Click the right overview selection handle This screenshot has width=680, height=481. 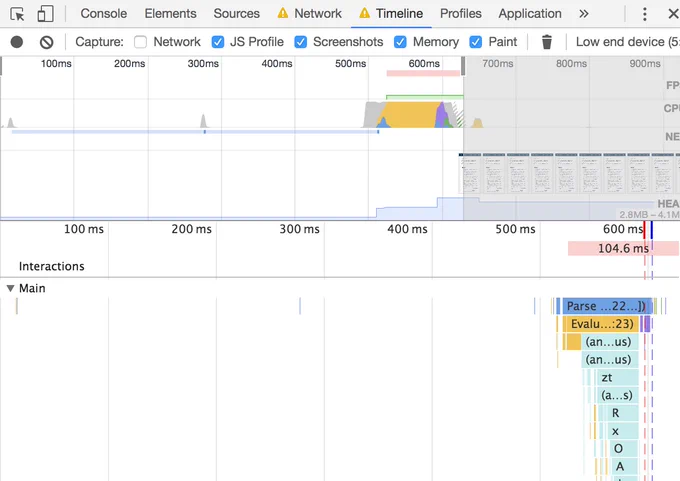coord(463,66)
